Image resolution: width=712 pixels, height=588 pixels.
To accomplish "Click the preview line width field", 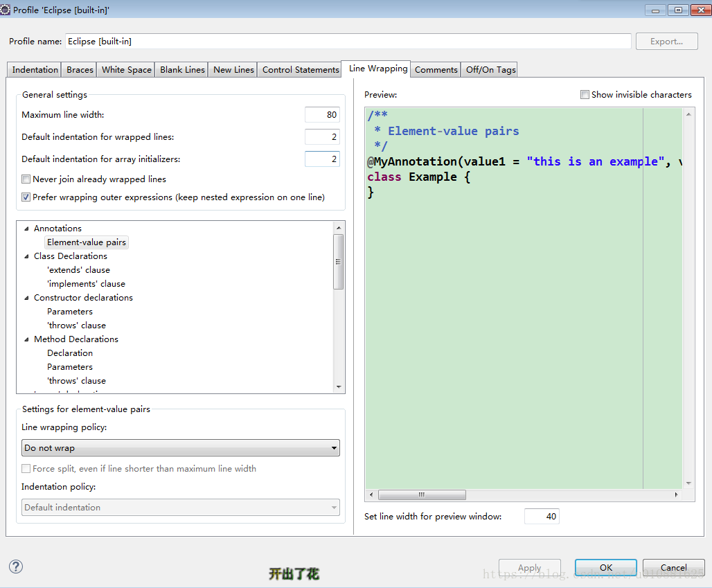I will click(542, 516).
